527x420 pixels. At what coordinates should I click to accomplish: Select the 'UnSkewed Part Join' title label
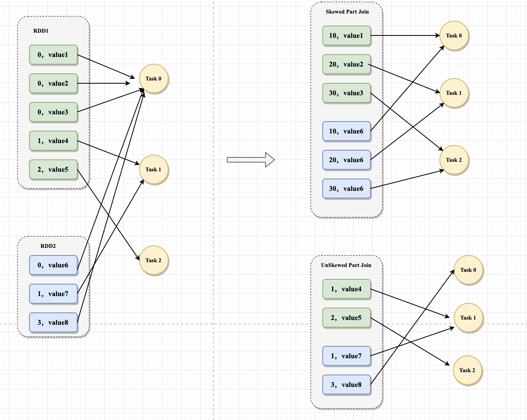click(346, 265)
